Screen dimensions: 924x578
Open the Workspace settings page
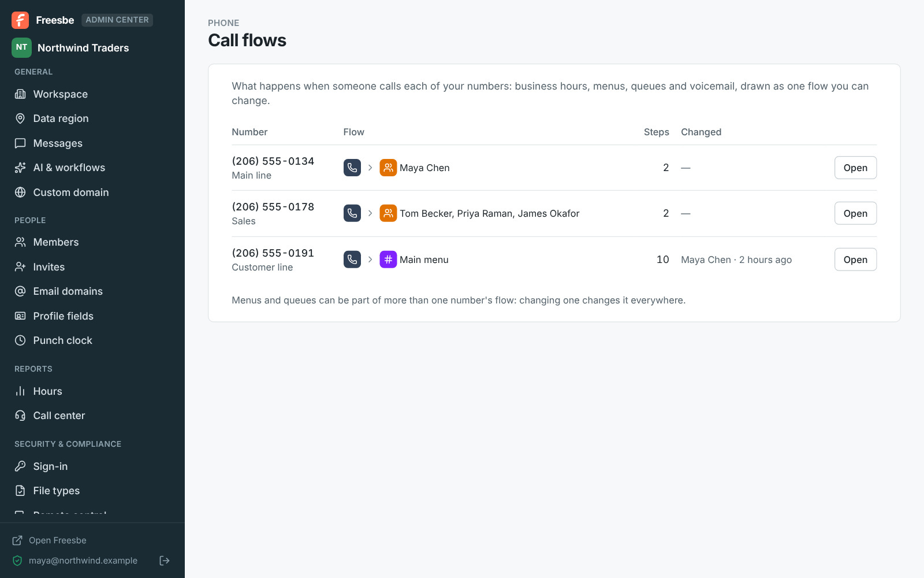92,94
